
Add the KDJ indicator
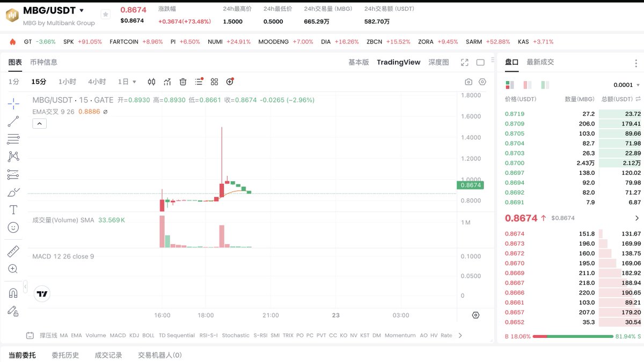click(x=134, y=335)
